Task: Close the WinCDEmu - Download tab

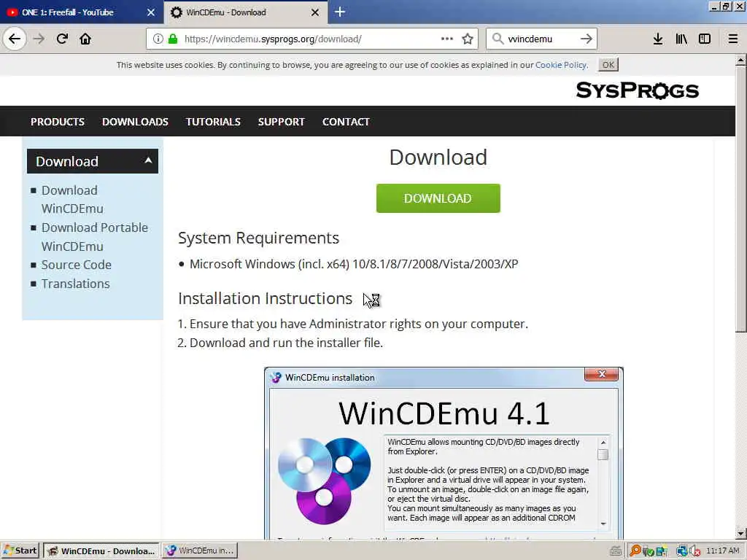Action: point(315,12)
